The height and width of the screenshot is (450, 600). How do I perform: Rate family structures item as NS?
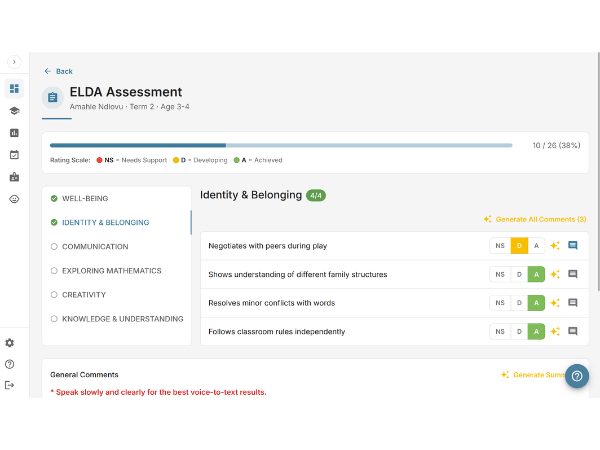pyautogui.click(x=500, y=275)
